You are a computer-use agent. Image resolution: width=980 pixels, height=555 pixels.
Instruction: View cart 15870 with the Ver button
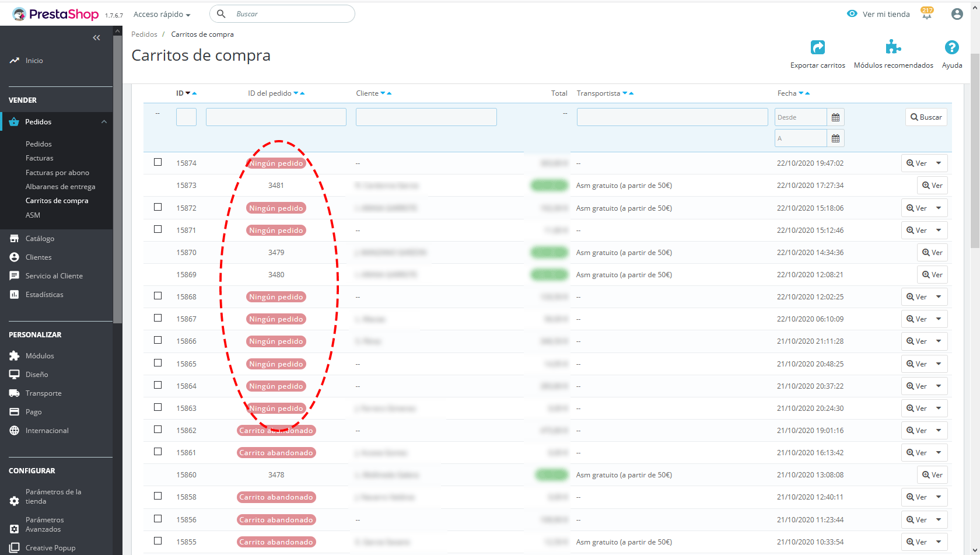pyautogui.click(x=932, y=253)
